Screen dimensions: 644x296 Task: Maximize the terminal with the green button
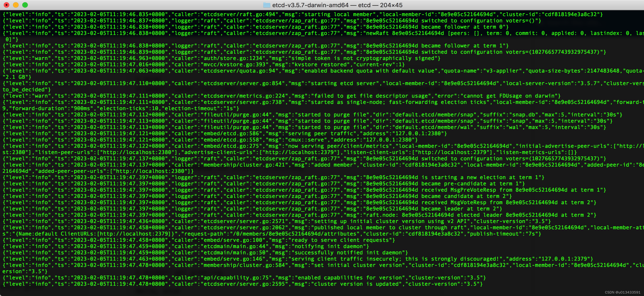point(25,5)
